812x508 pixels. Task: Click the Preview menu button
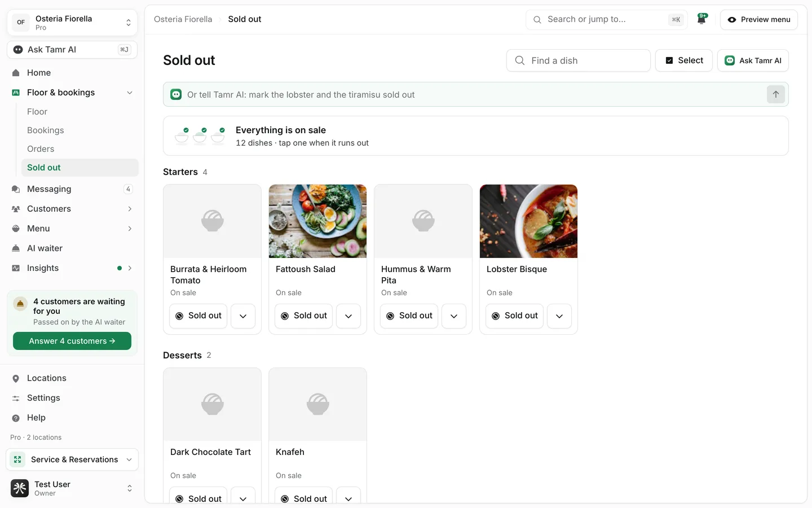tap(759, 19)
